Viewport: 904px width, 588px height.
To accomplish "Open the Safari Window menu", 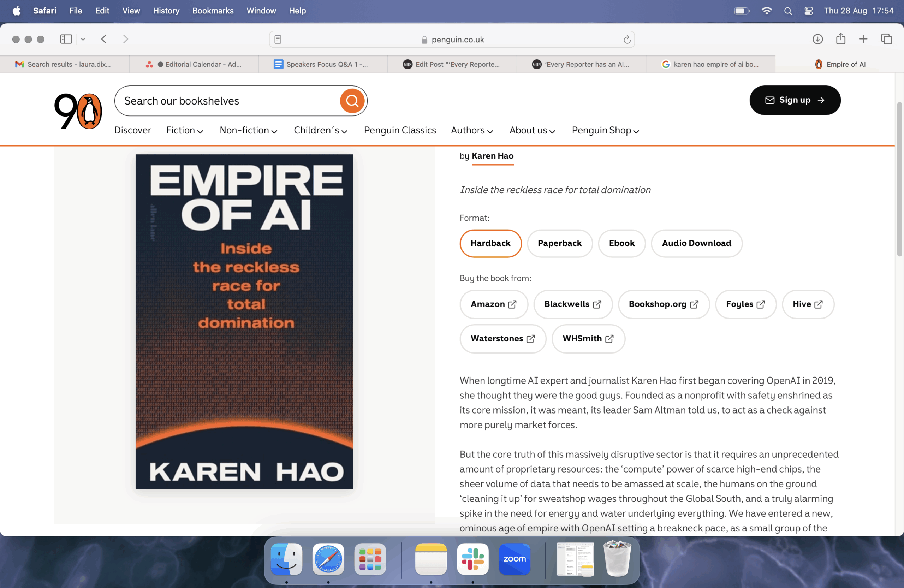I will coord(261,11).
